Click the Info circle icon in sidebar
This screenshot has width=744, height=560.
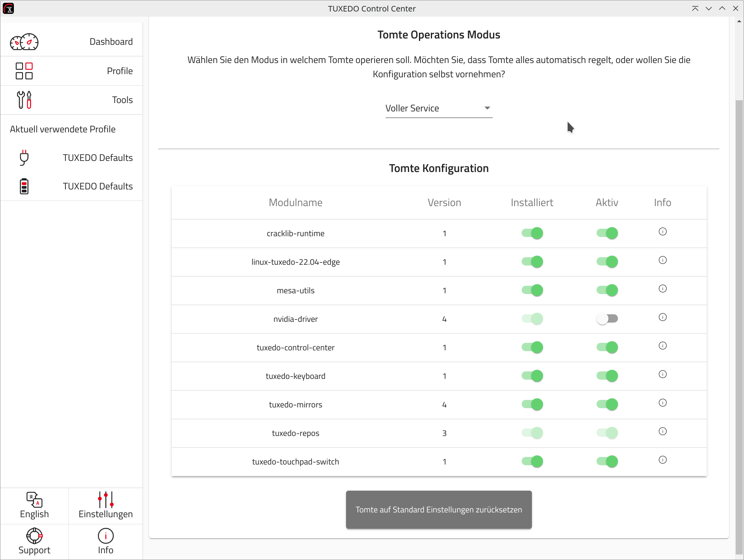pyautogui.click(x=106, y=536)
